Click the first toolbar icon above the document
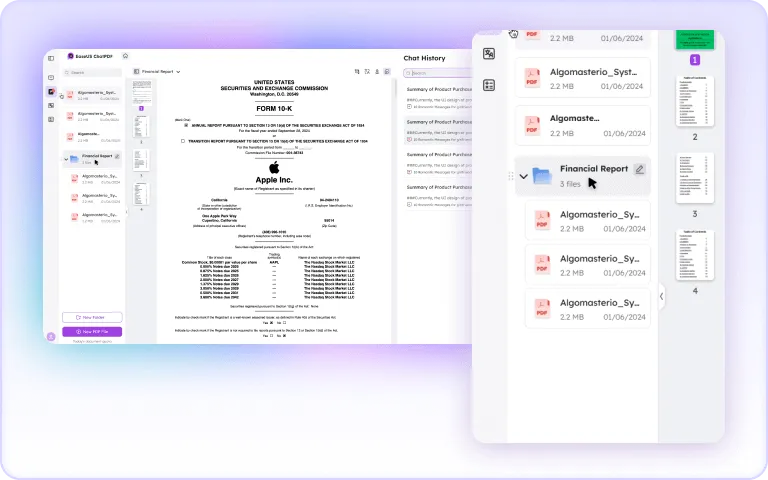Viewport: 768px width, 480px height. (357, 72)
